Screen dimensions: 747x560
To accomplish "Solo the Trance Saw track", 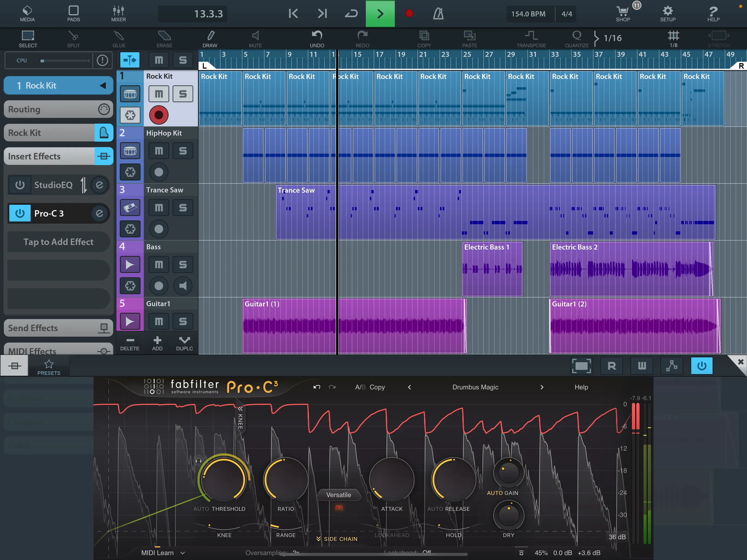I will (x=183, y=207).
